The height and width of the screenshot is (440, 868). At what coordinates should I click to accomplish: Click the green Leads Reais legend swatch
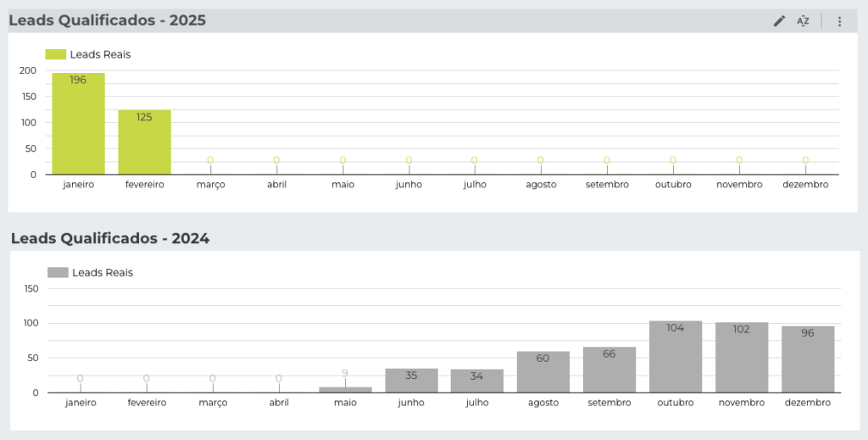click(55, 54)
